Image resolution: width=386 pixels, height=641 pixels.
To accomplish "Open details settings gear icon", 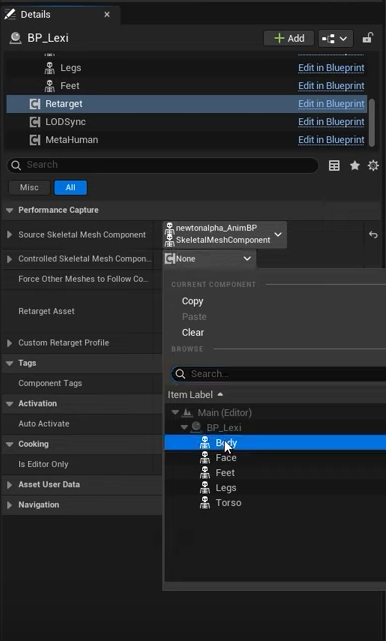I will [x=373, y=166].
